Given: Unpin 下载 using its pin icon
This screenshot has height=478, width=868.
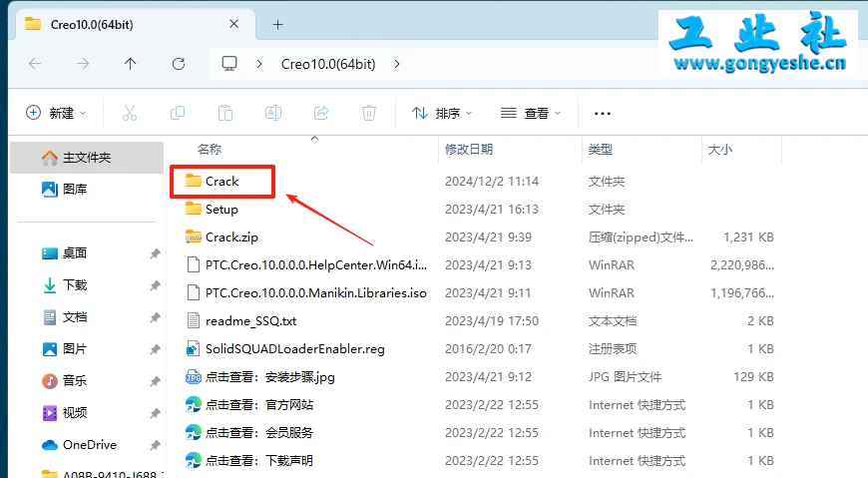Looking at the screenshot, I should (155, 285).
